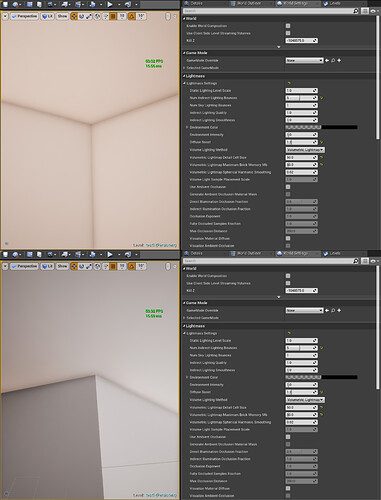Screen dimensions: 381x500
Task: Toggle Use Ambient Occlusion in lower panel
Action: [288, 437]
